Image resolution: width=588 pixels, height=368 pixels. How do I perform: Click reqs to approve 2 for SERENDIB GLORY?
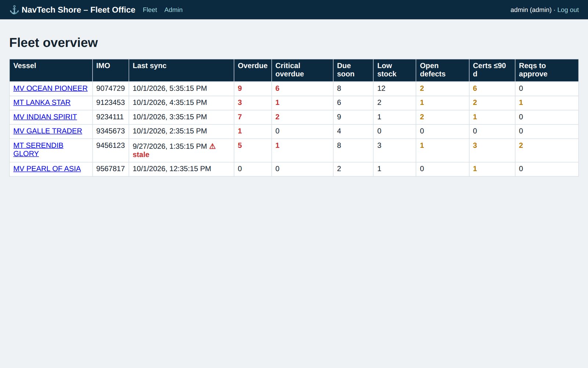click(x=521, y=145)
